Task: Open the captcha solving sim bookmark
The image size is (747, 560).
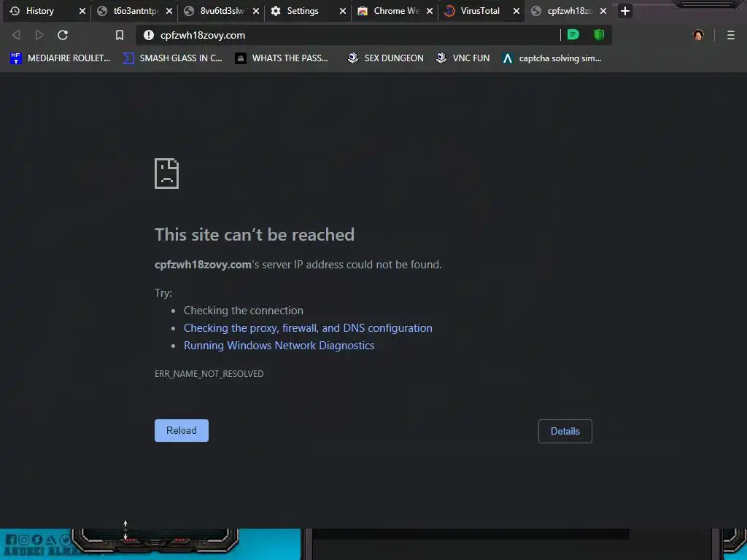Action: [x=551, y=58]
